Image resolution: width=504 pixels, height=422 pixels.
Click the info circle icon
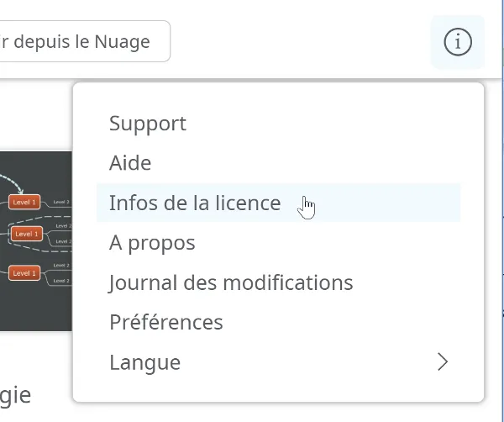pyautogui.click(x=458, y=42)
